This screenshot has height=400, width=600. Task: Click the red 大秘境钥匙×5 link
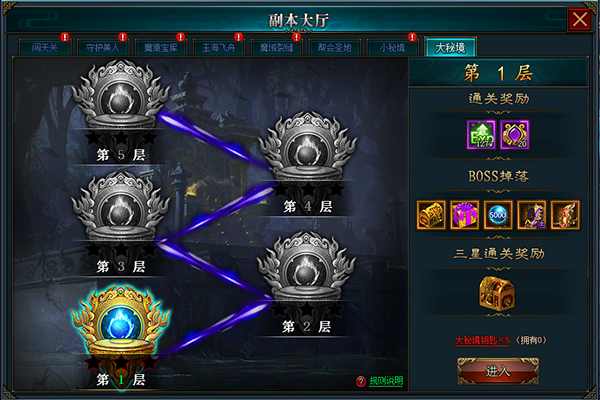tap(482, 340)
